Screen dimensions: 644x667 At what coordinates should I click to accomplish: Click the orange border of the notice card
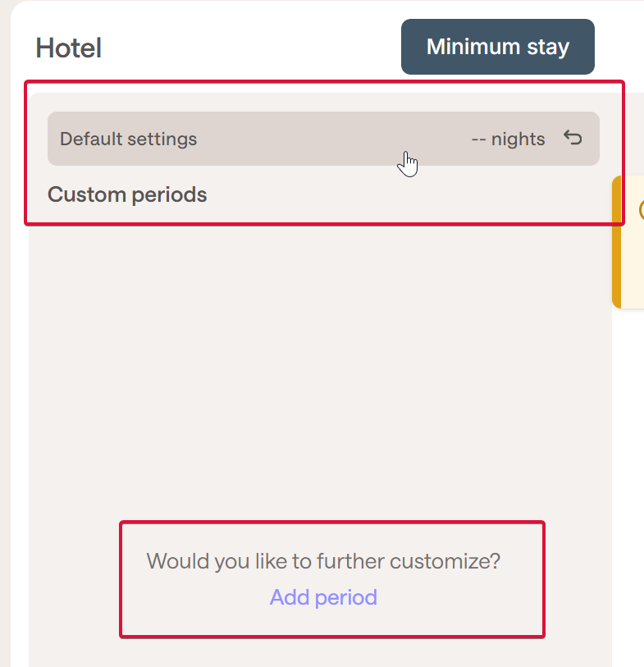coord(616,242)
